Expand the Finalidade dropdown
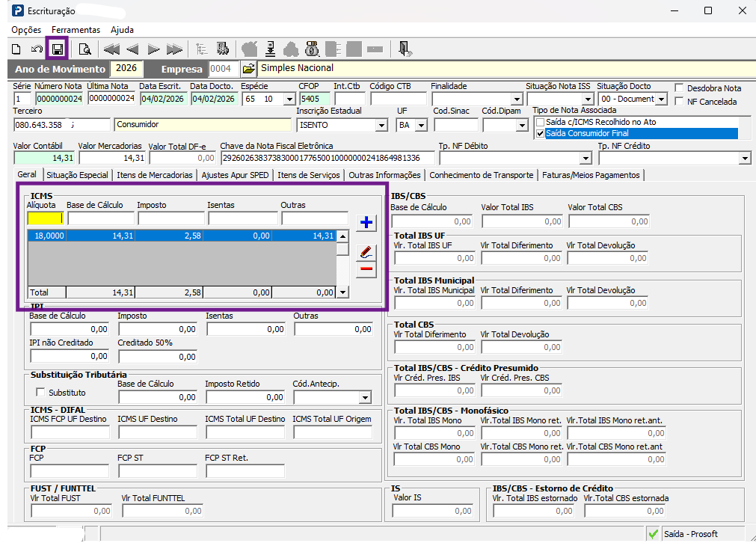This screenshot has height=543, width=756. point(517,99)
